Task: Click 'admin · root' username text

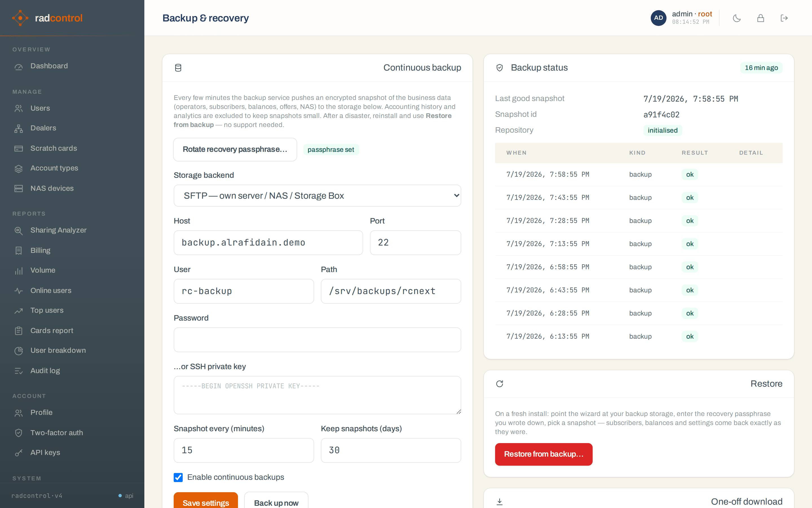Action: [692, 14]
